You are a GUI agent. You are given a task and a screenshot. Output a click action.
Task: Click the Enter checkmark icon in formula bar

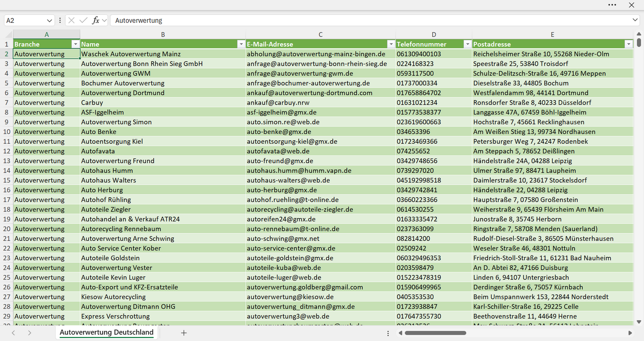pos(83,20)
